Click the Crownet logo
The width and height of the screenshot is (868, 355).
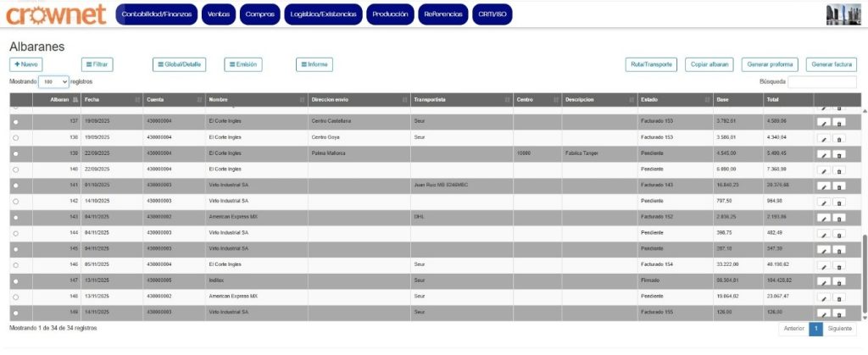(56, 14)
